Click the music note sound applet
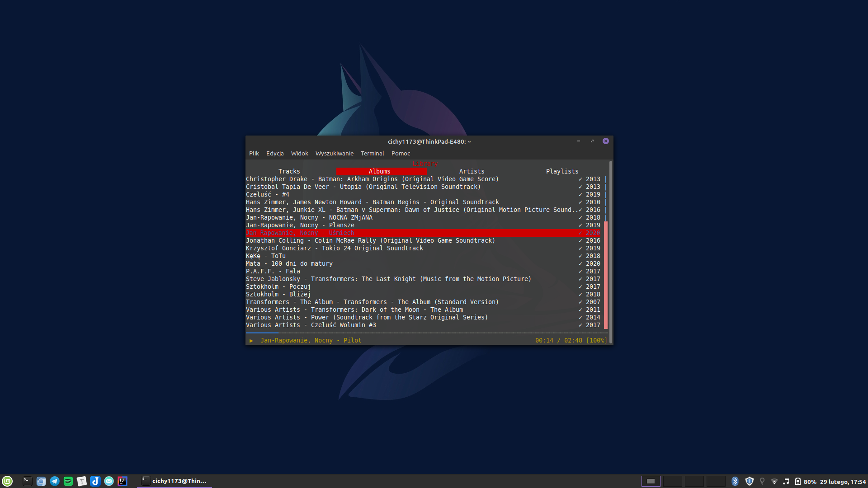868x488 pixels. [786, 481]
